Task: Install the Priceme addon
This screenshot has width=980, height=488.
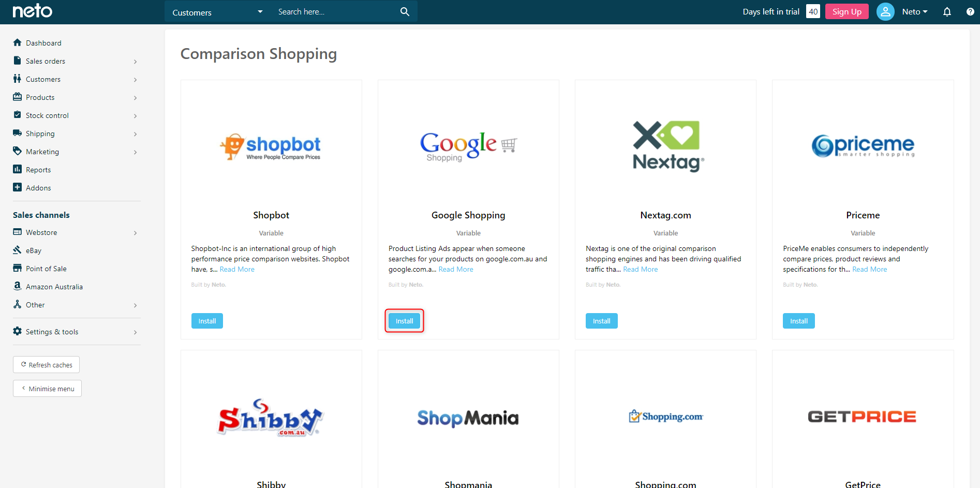Action: point(798,321)
